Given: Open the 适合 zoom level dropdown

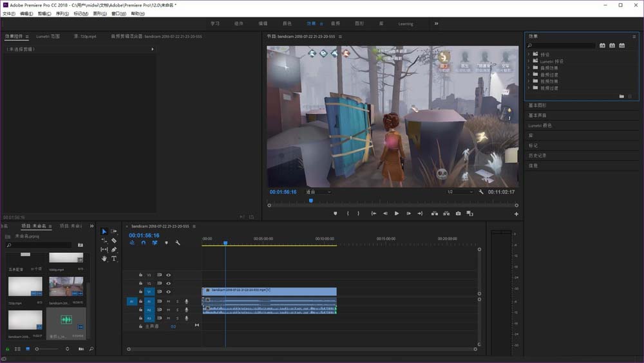Looking at the screenshot, I should pos(318,192).
